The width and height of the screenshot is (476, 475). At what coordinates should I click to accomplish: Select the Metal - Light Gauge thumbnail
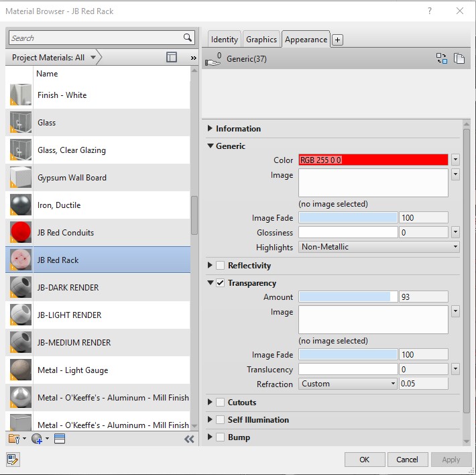tap(21, 370)
